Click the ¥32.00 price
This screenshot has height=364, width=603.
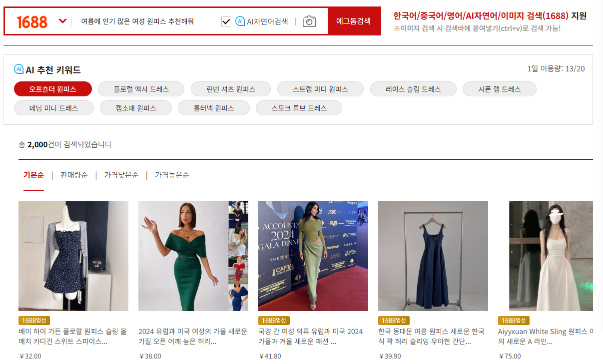point(30,356)
